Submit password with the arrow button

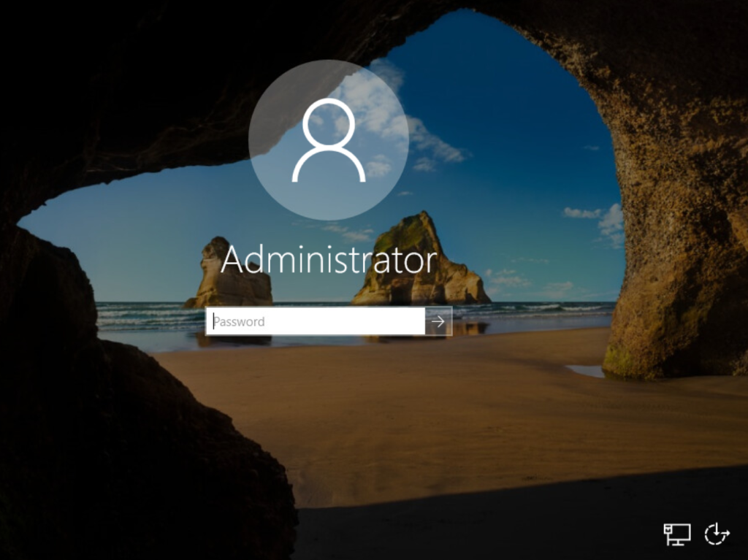pyautogui.click(x=438, y=321)
